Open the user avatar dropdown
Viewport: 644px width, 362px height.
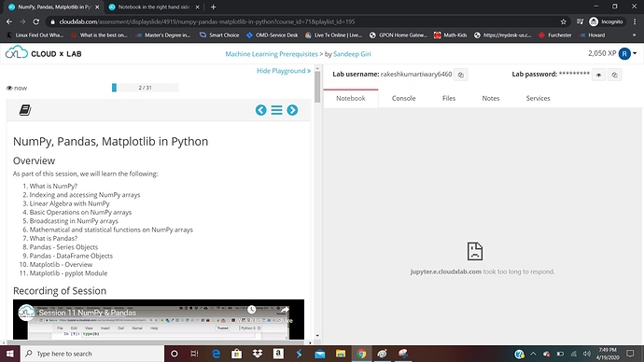pos(627,53)
